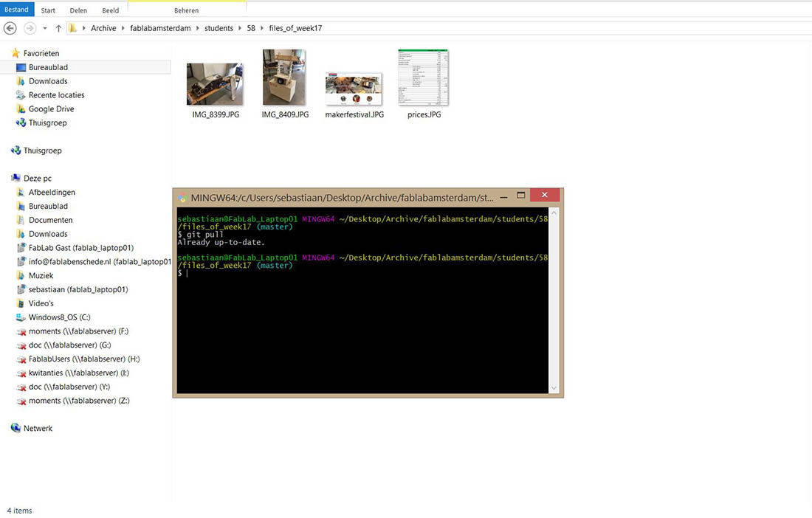Switch to the Beeld ribbon tab
This screenshot has height=518, width=812.
point(110,10)
